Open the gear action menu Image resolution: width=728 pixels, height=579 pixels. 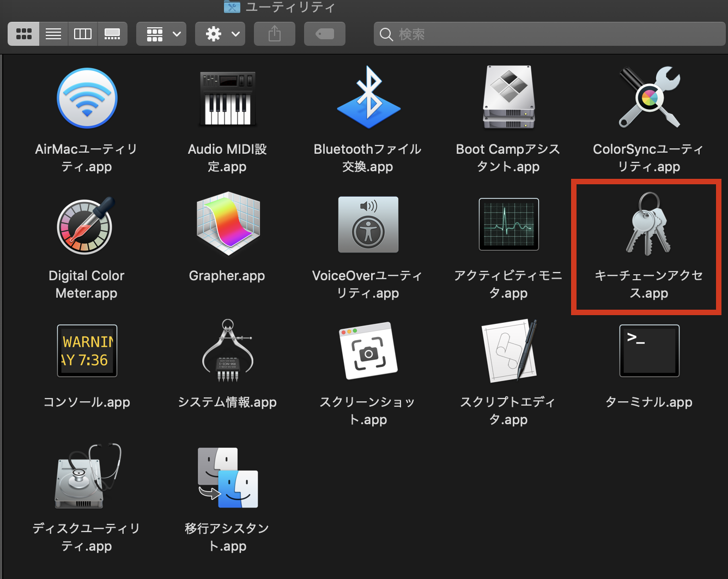220,34
